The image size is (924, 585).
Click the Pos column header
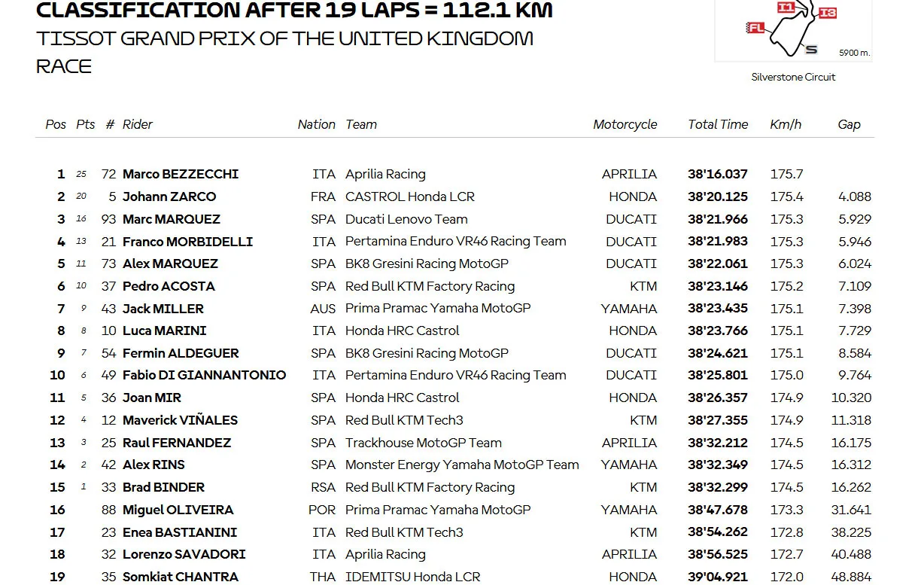coord(56,124)
